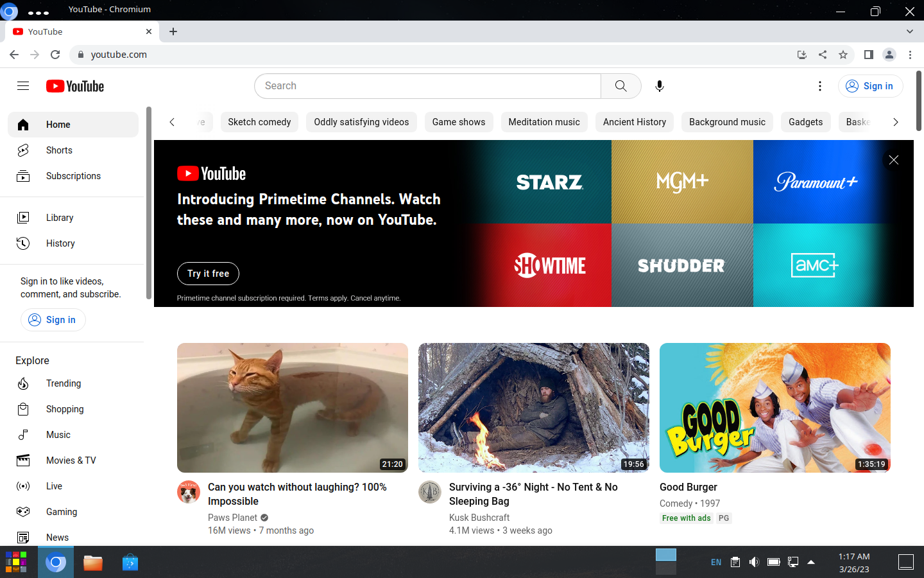Open taskbar start menu launcher
The width and height of the screenshot is (924, 578).
point(16,562)
